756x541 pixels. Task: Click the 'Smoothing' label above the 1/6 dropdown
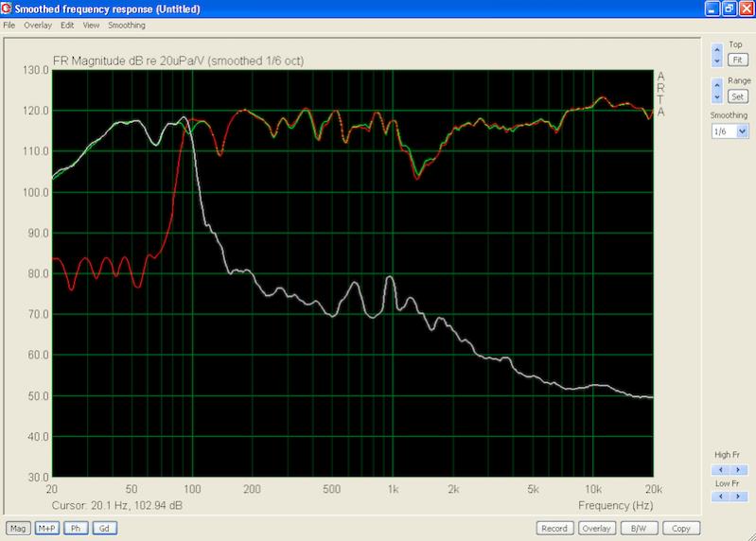coord(729,115)
